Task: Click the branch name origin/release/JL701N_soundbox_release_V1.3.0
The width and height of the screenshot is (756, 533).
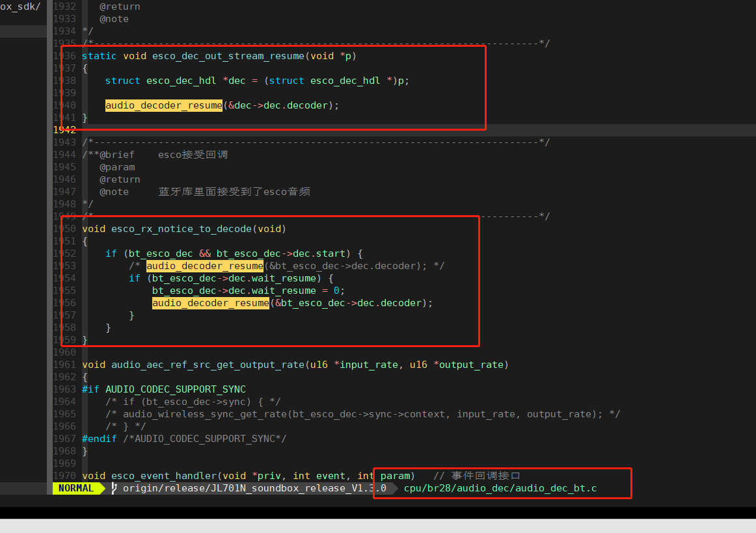Action: (x=254, y=488)
